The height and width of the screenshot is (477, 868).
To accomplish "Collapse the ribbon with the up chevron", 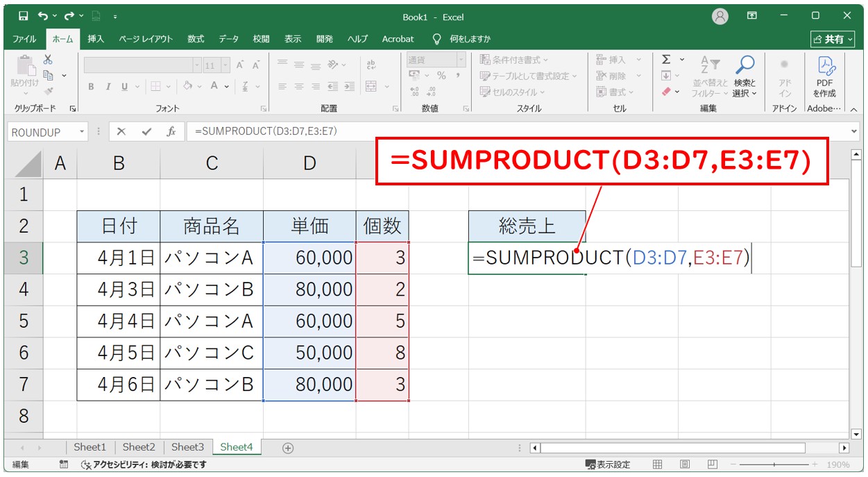I will pyautogui.click(x=854, y=108).
